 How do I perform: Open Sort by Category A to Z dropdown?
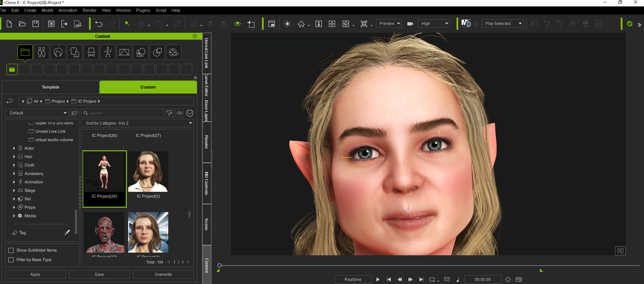pos(138,123)
